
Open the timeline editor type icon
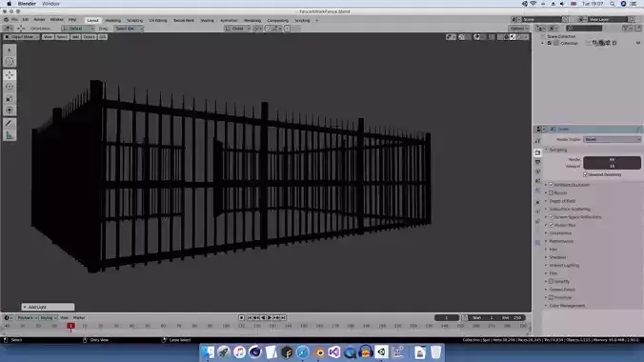click(x=7, y=317)
